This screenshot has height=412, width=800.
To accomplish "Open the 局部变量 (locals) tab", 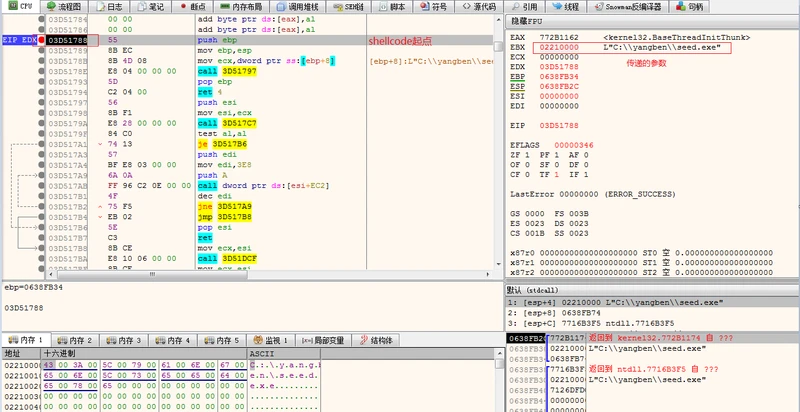I will point(323,340).
